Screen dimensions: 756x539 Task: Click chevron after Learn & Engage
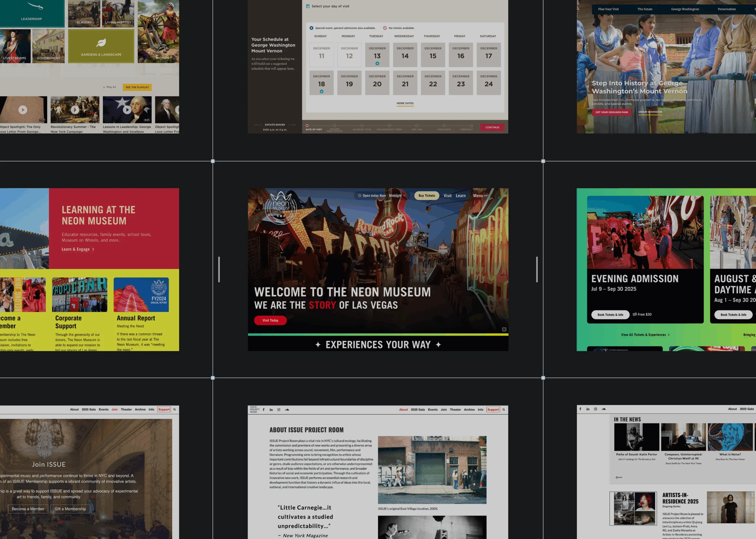93,249
